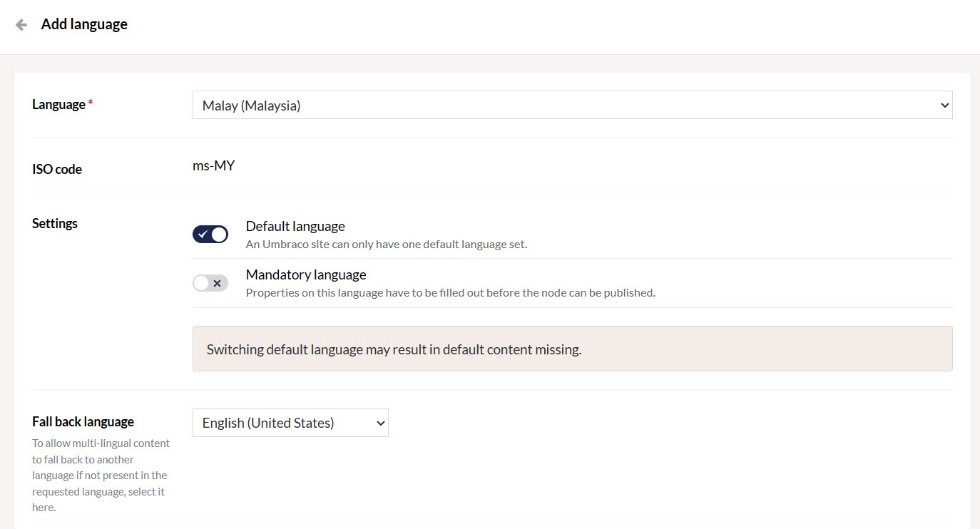This screenshot has height=529, width=980.
Task: Click the ISO code value ms-MY
Action: tap(214, 166)
